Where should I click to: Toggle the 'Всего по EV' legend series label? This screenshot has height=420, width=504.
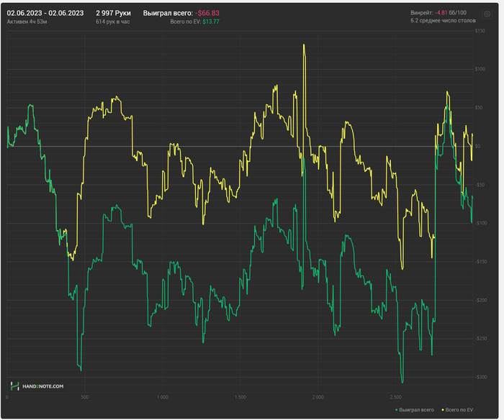click(460, 409)
